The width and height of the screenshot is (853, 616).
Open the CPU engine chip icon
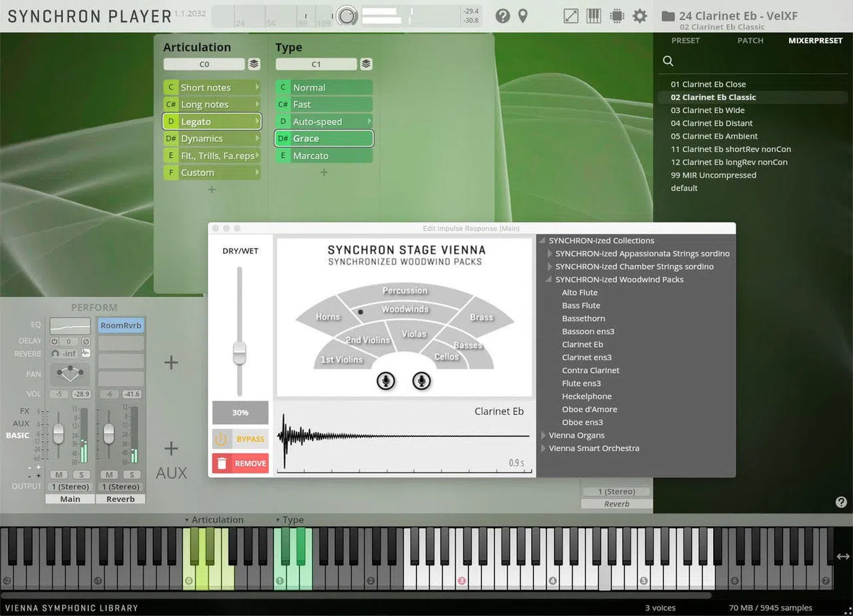tap(616, 16)
